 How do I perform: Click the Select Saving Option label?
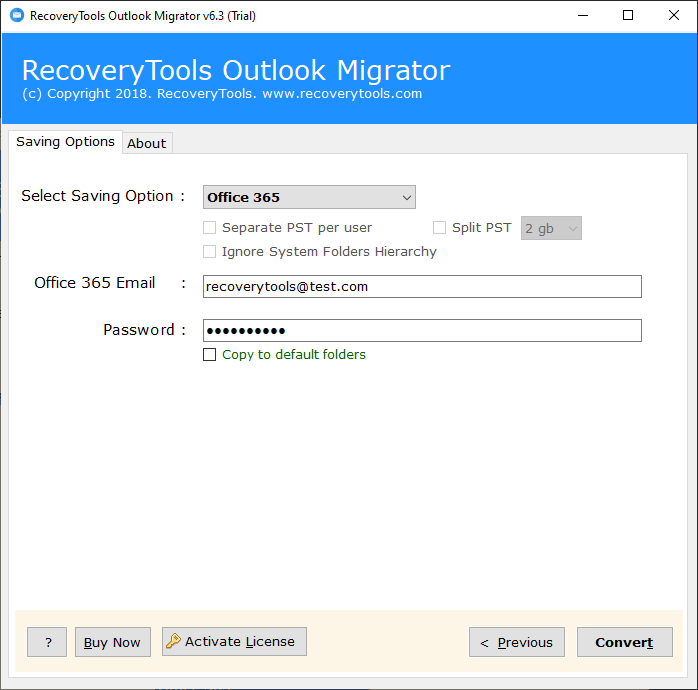pyautogui.click(x=103, y=196)
